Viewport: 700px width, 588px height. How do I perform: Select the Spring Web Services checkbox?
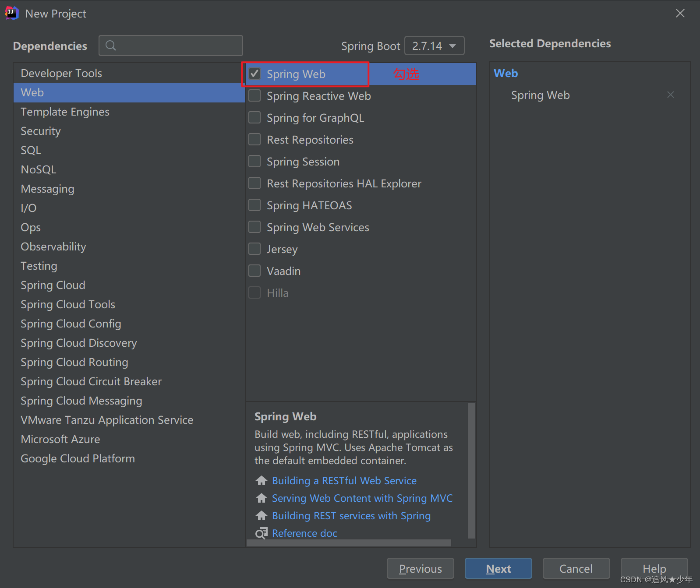[255, 227]
